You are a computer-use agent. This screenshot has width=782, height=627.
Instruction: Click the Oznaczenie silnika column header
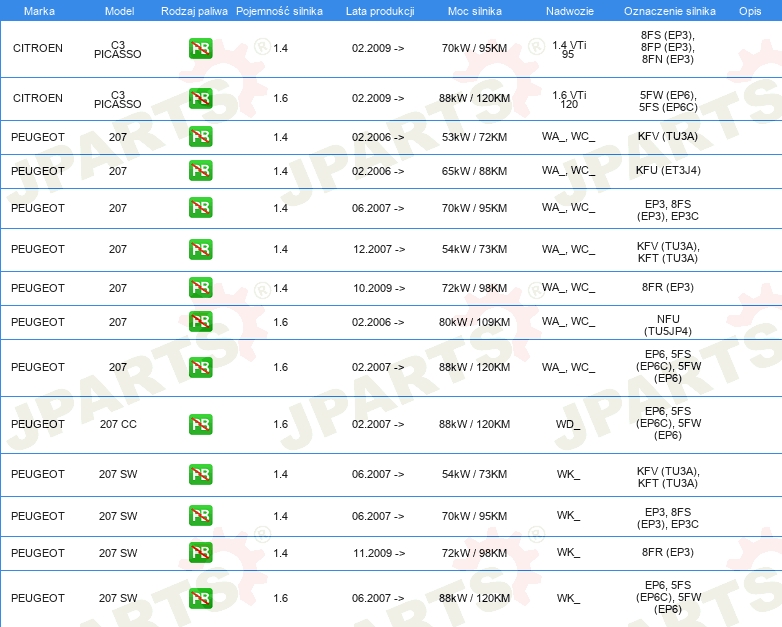point(670,11)
